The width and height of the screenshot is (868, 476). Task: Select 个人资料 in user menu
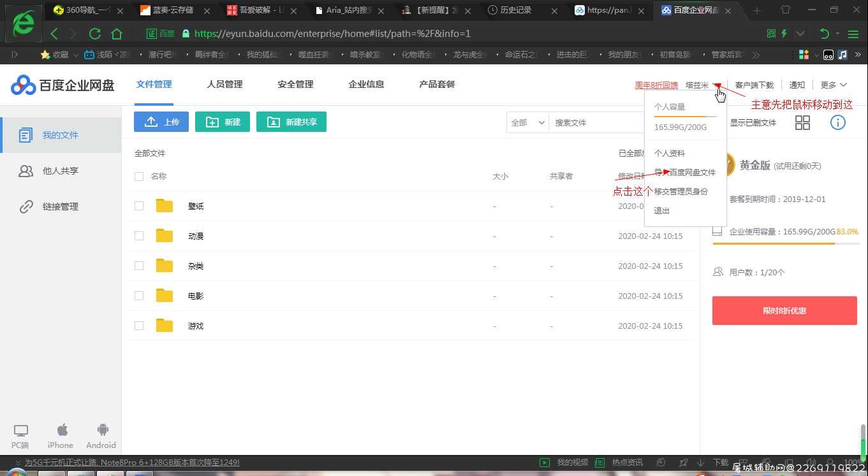point(670,154)
